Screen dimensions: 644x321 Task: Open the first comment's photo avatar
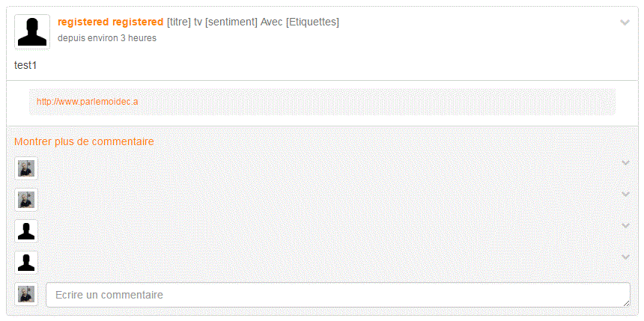coord(26,168)
